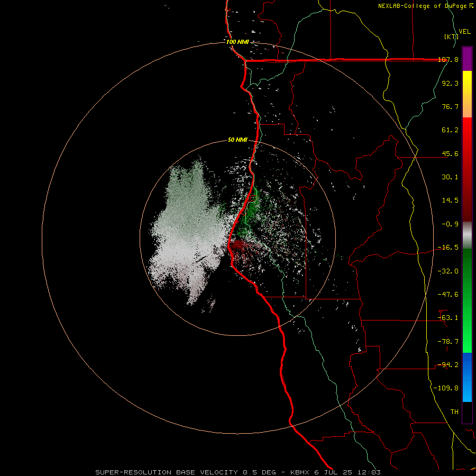
Task: Select the yellow segment of the velocity scale
Action: pos(467,83)
